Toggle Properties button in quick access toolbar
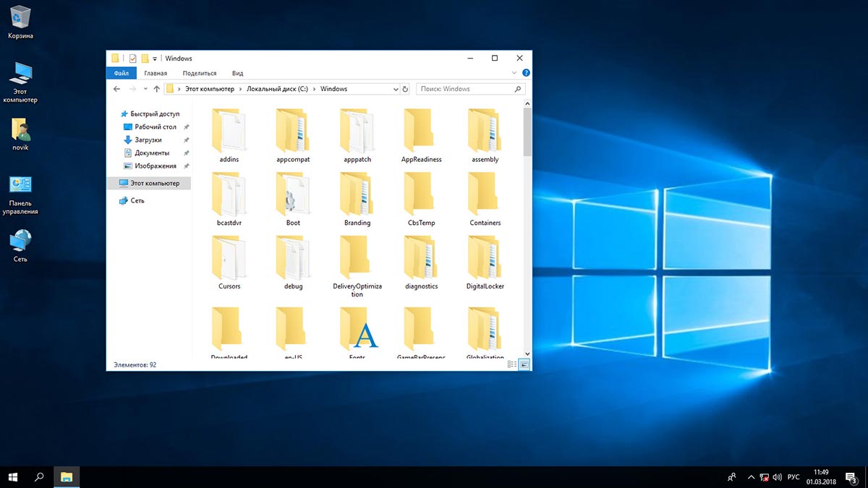 tap(133, 59)
